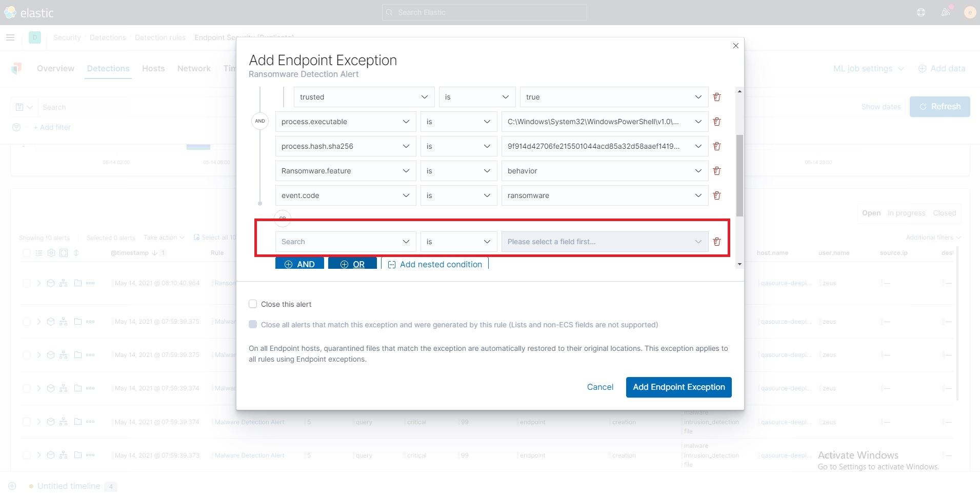Image resolution: width=980 pixels, height=495 pixels.
Task: Remove the event.code condition row
Action: pyautogui.click(x=717, y=195)
